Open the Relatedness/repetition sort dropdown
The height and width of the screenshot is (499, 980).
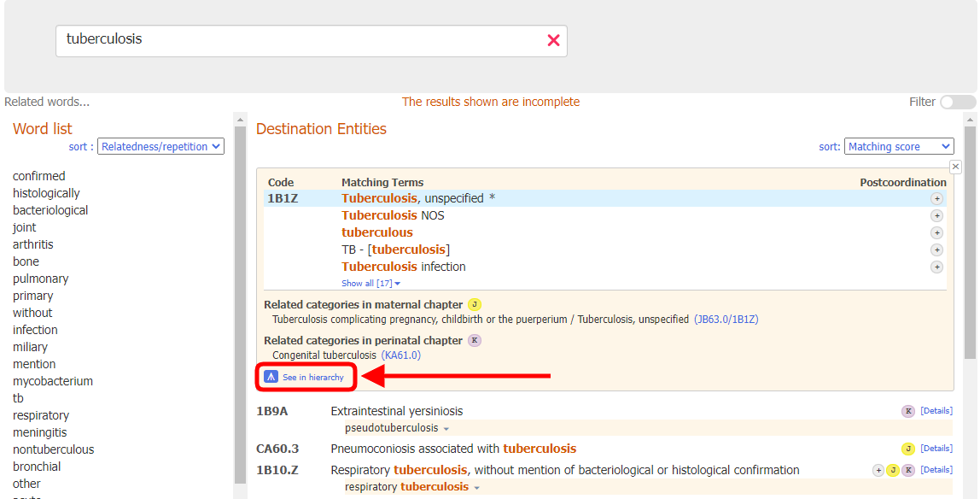160,146
